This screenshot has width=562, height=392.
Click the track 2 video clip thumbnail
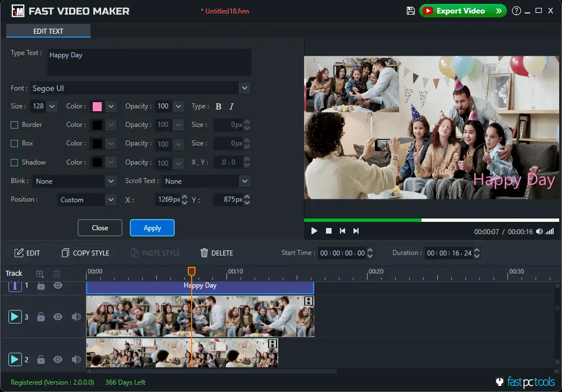tap(182, 353)
